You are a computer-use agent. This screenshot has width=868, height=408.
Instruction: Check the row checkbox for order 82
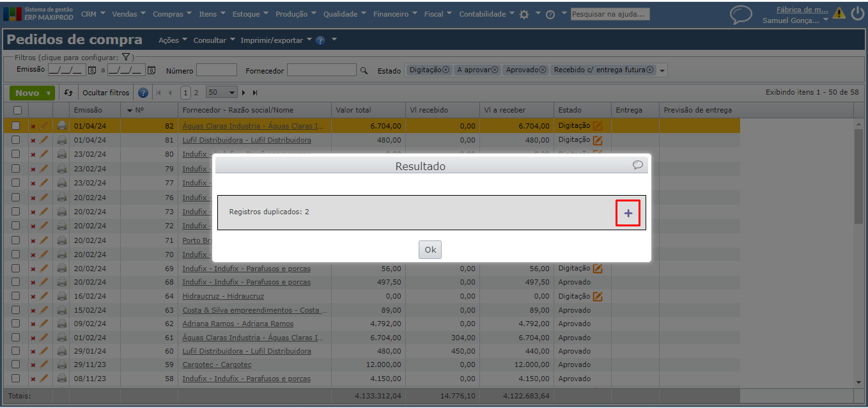(x=16, y=126)
